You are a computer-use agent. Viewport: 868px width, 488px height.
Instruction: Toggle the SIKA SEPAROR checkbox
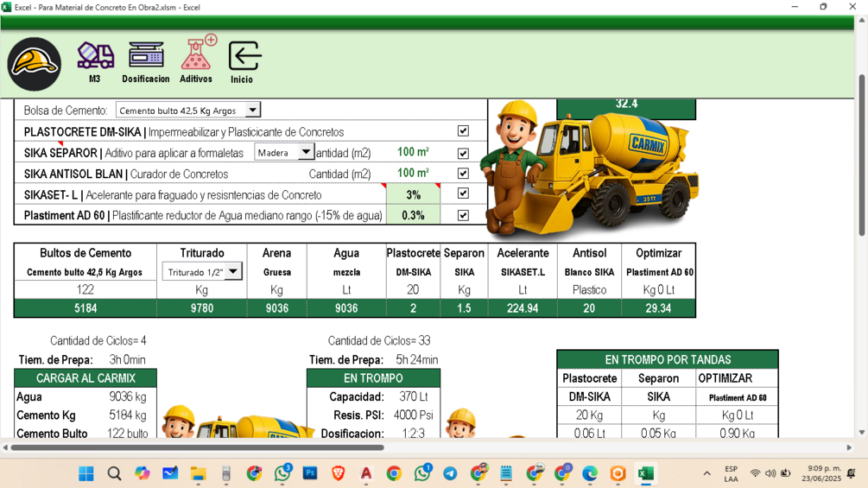[463, 153]
